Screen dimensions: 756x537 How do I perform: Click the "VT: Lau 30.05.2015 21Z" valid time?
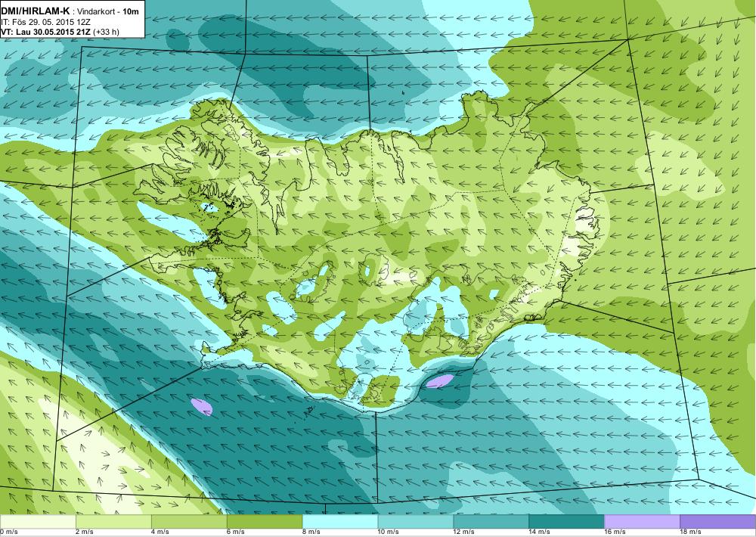coord(46,32)
